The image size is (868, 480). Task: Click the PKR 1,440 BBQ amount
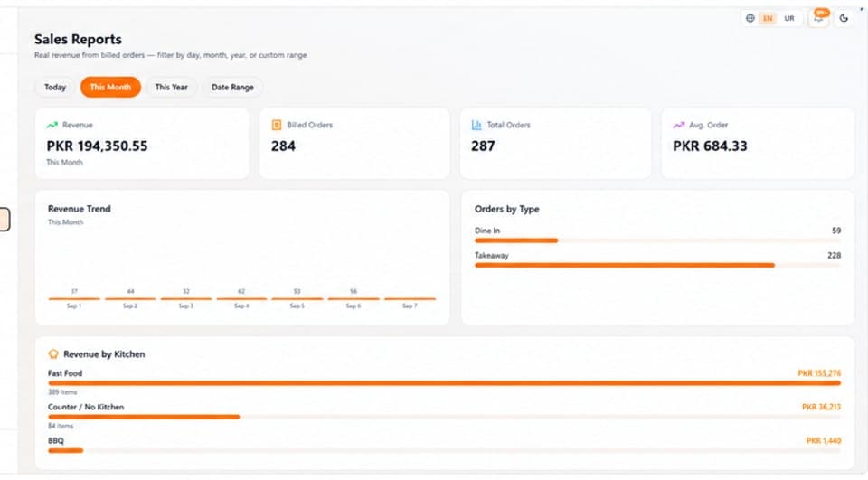[824, 441]
